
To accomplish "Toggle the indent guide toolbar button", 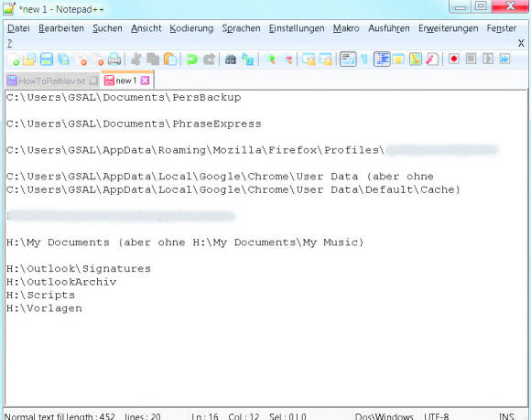I will click(x=382, y=59).
